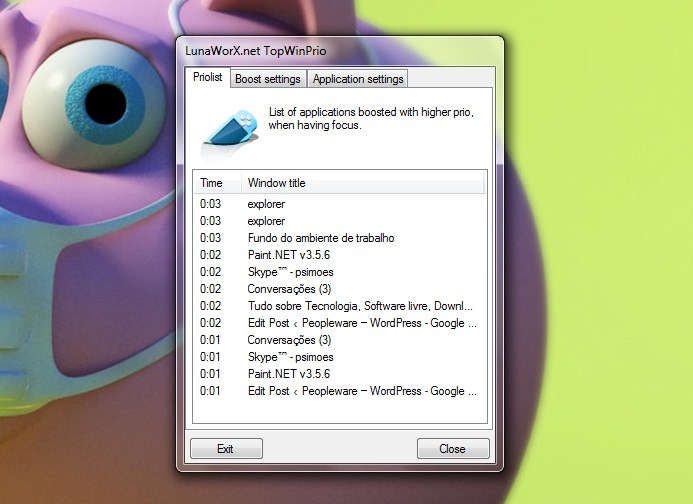Image resolution: width=693 pixels, height=504 pixels.
Task: Select Skype psimoes row at 0:01
Action: click(x=339, y=357)
